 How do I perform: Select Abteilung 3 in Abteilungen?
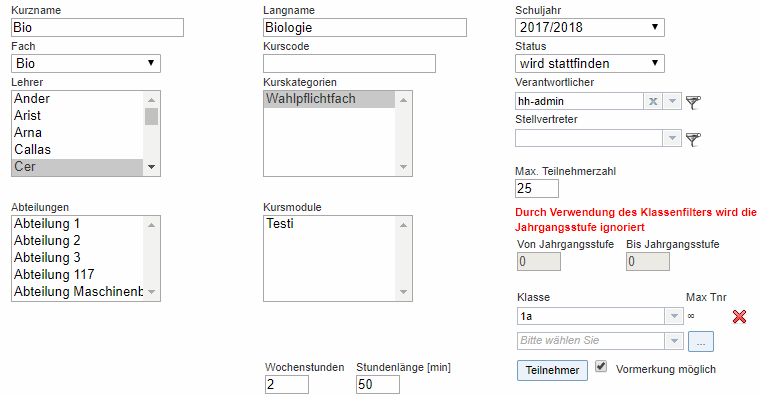(77, 258)
